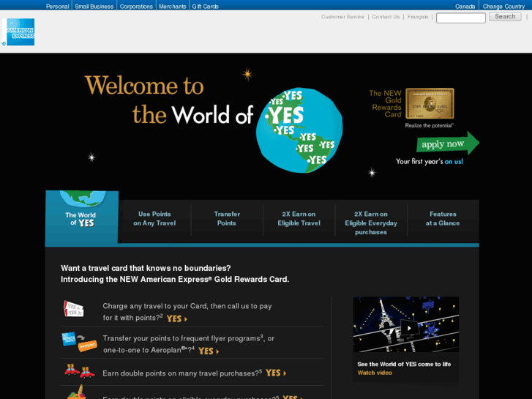Click the Canada country link
This screenshot has height=399, width=532.
[x=465, y=7]
